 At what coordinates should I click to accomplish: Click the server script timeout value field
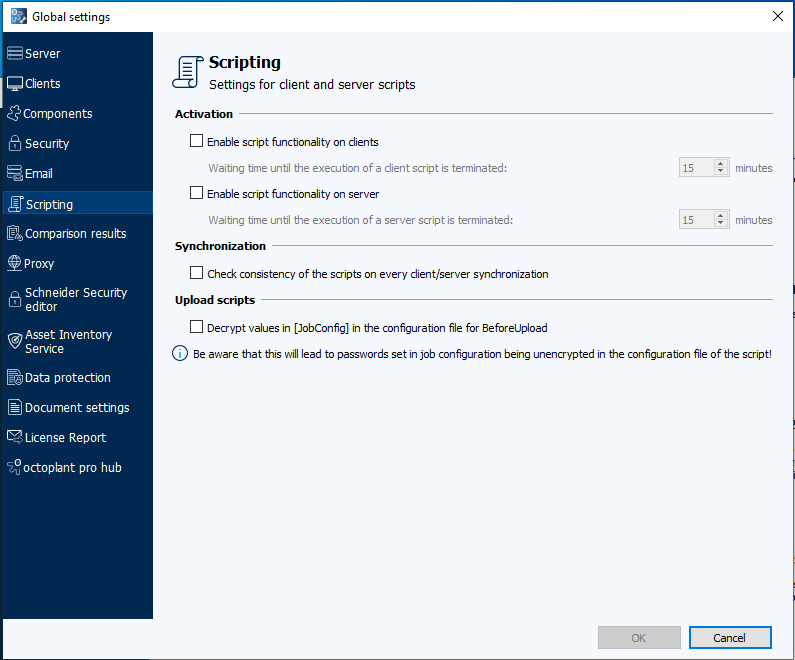tap(697, 220)
